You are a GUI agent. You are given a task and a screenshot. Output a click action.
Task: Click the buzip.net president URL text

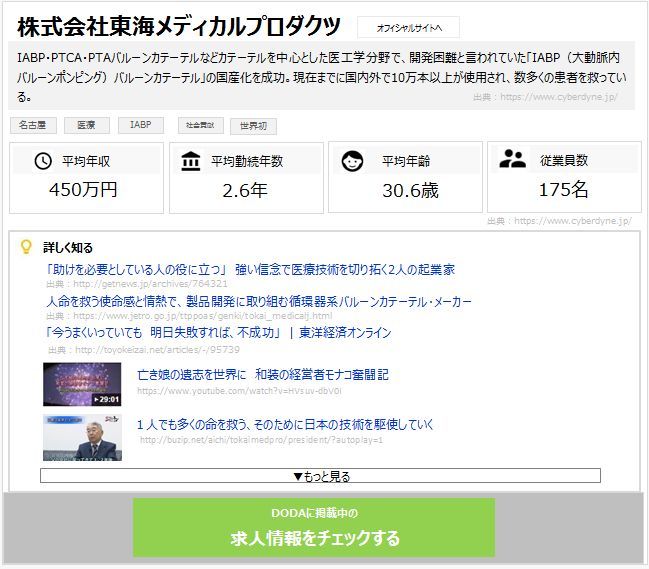coord(262,440)
